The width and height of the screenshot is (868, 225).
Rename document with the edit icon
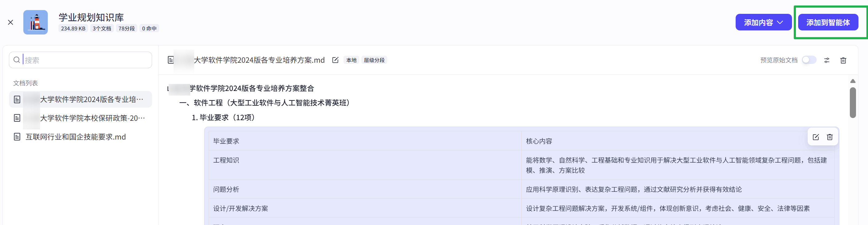pyautogui.click(x=335, y=60)
